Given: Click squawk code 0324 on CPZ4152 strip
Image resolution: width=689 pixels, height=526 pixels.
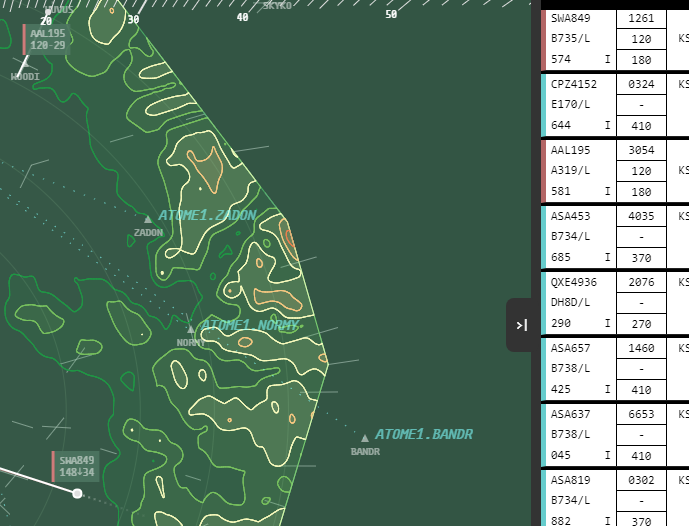Looking at the screenshot, I should click(641, 84).
